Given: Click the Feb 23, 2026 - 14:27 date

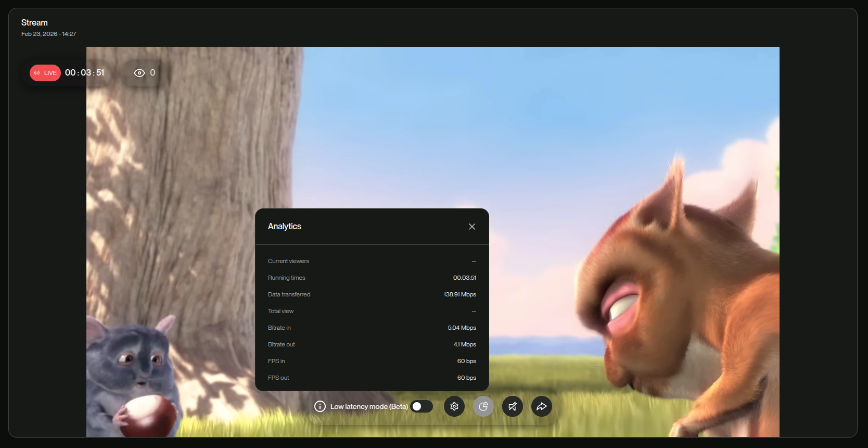Looking at the screenshot, I should point(49,34).
